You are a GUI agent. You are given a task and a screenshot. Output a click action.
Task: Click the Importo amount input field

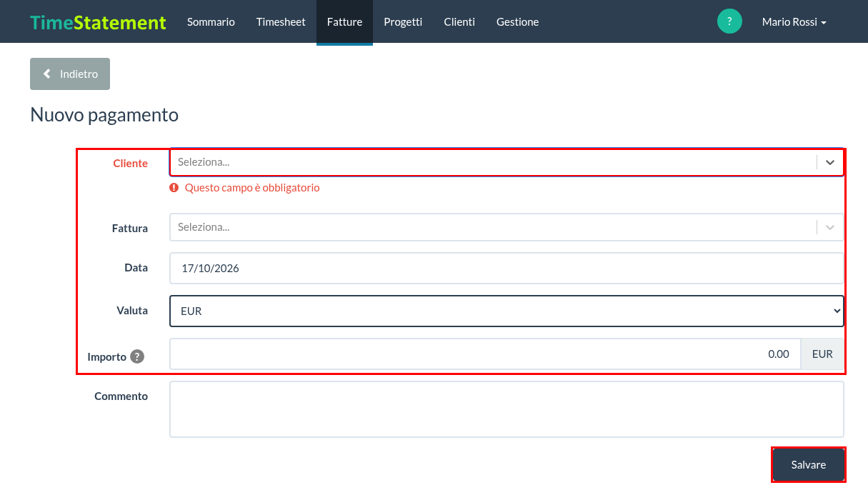coord(485,354)
